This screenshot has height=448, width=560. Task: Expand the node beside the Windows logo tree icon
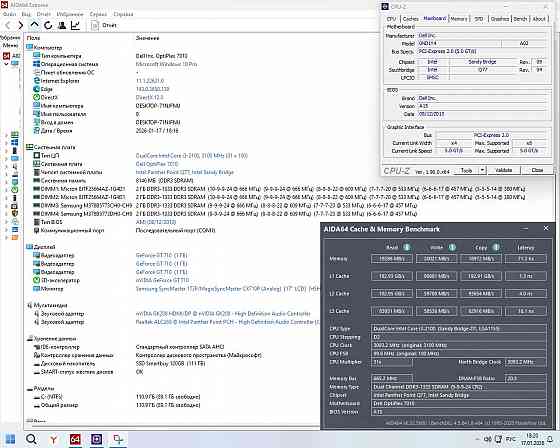6,143
